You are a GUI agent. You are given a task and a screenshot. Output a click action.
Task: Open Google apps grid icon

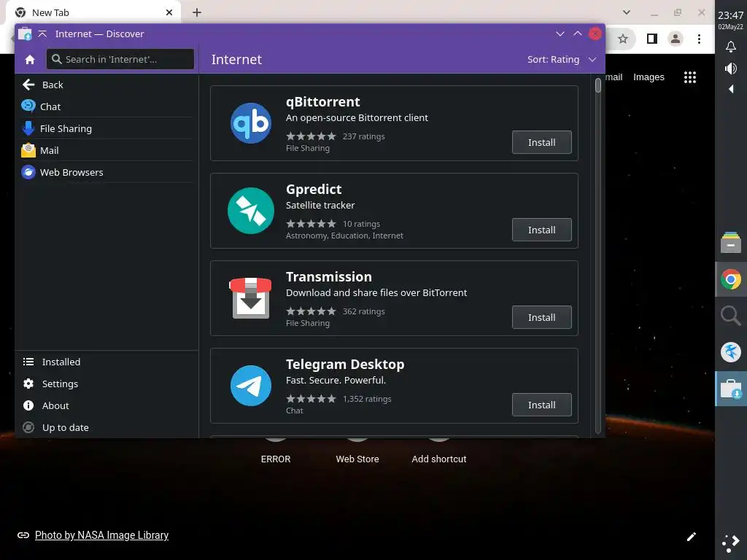point(690,77)
